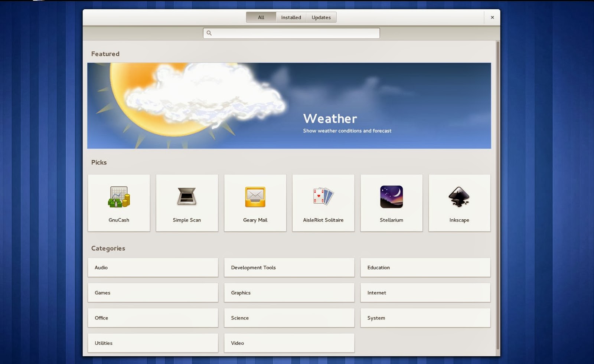The width and height of the screenshot is (594, 364).
Task: Click inside the search input field
Action: [x=291, y=33]
